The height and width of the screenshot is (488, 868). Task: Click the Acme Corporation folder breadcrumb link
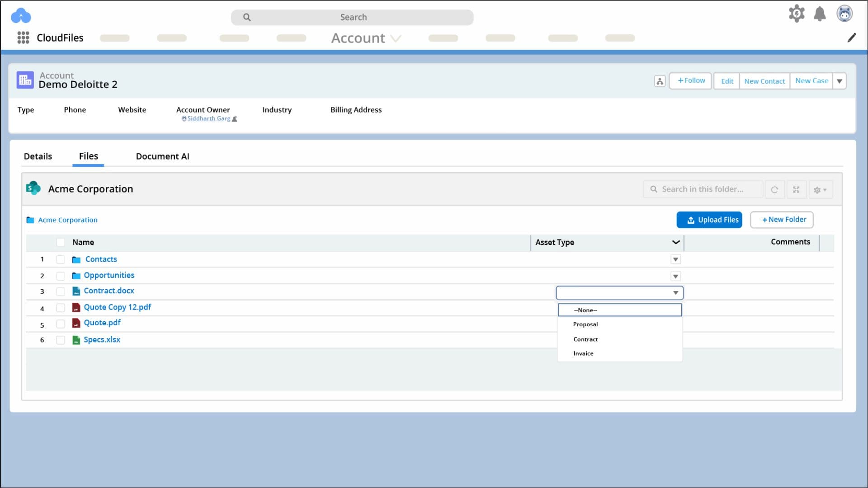[67, 219]
